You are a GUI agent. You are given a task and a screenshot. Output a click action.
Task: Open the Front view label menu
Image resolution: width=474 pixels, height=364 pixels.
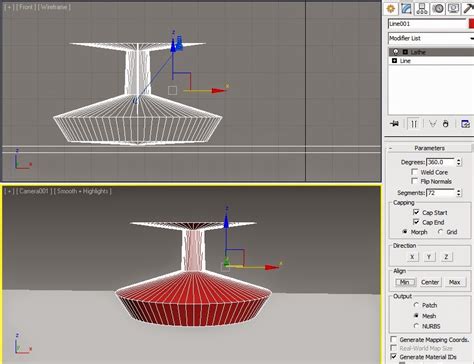[x=26, y=7]
